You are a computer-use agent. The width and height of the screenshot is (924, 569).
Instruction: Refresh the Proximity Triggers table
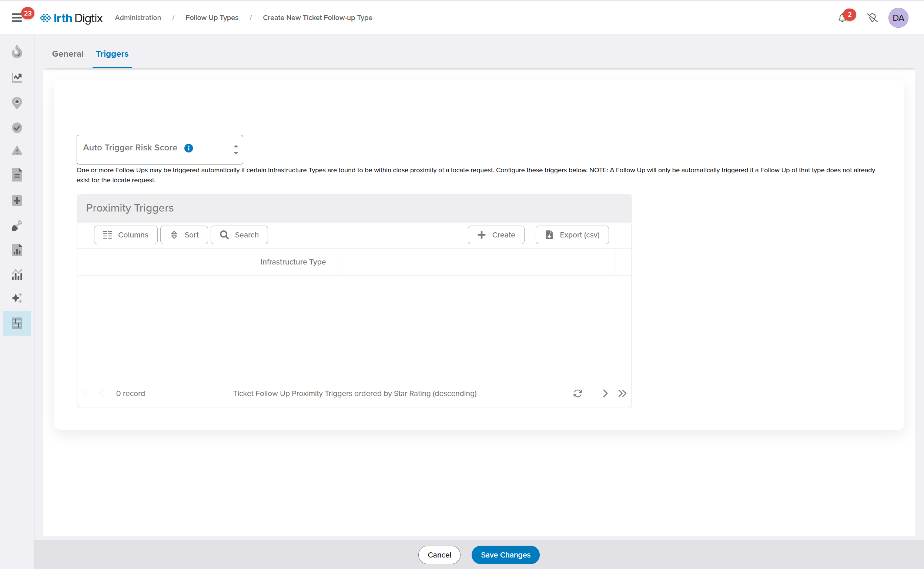(577, 393)
